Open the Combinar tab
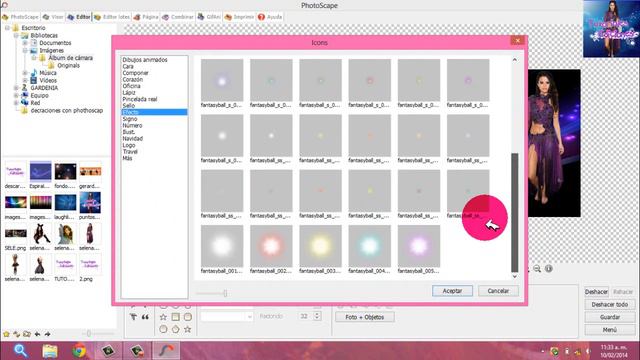The image size is (640, 360). click(x=178, y=17)
